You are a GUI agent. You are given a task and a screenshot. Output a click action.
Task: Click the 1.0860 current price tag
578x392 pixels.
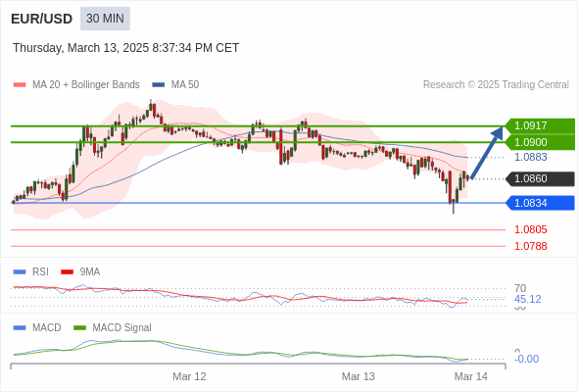(540, 179)
